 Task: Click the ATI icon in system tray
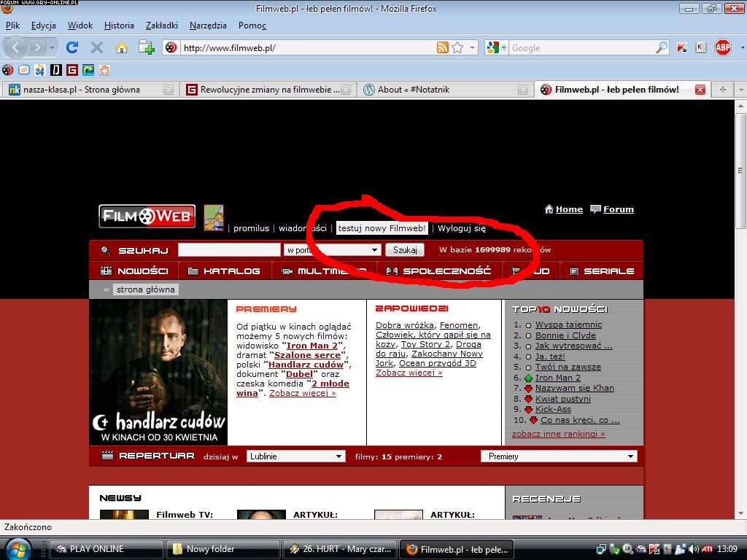(706, 549)
